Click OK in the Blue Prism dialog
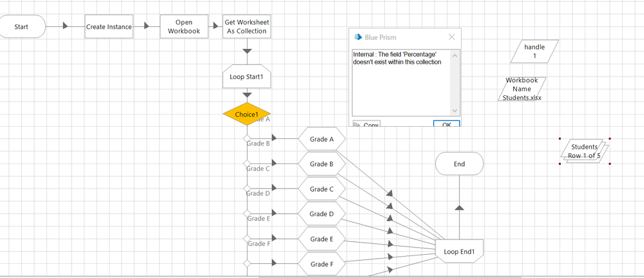This screenshot has width=644, height=278. coord(447,124)
